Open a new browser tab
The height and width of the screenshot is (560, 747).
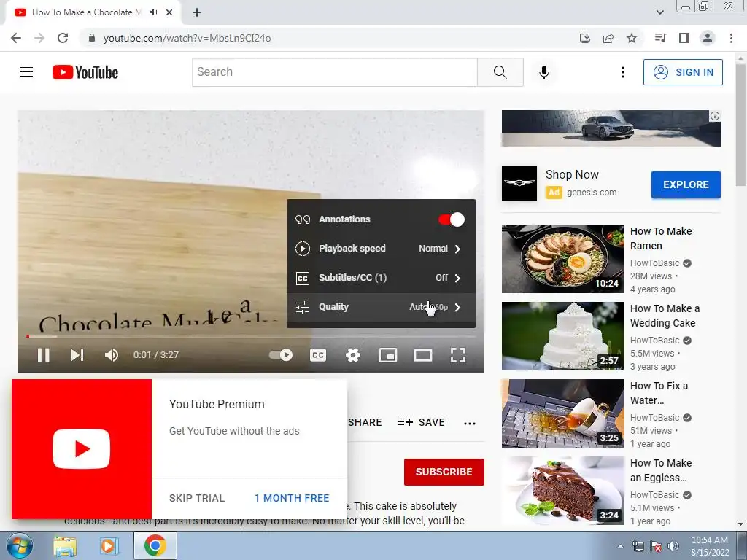(x=197, y=12)
